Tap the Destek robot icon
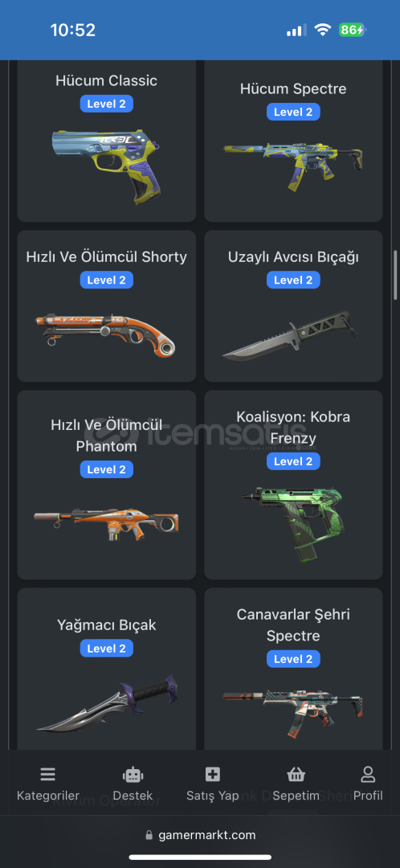 [x=133, y=775]
